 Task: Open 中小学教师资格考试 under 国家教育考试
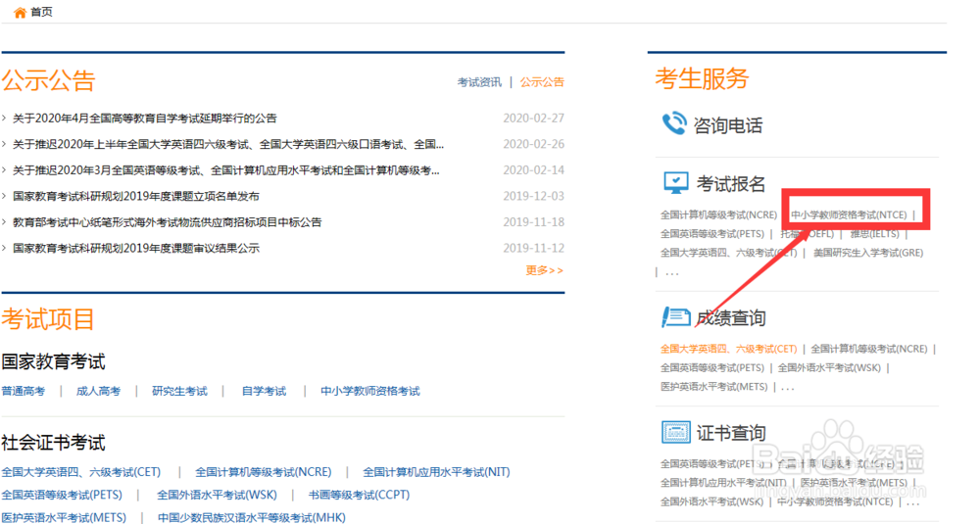[x=370, y=391]
